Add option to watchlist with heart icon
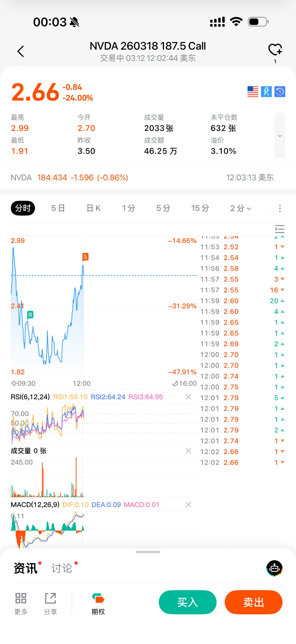This screenshot has width=296, height=644. [275, 49]
